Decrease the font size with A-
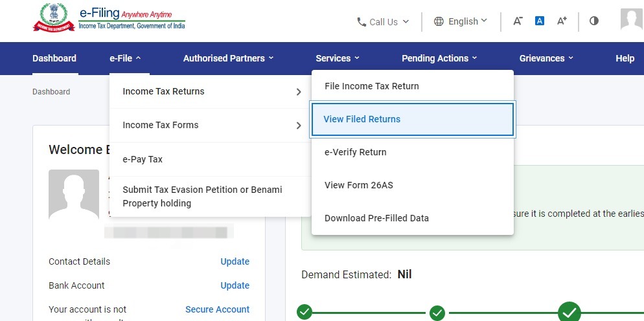 (518, 21)
